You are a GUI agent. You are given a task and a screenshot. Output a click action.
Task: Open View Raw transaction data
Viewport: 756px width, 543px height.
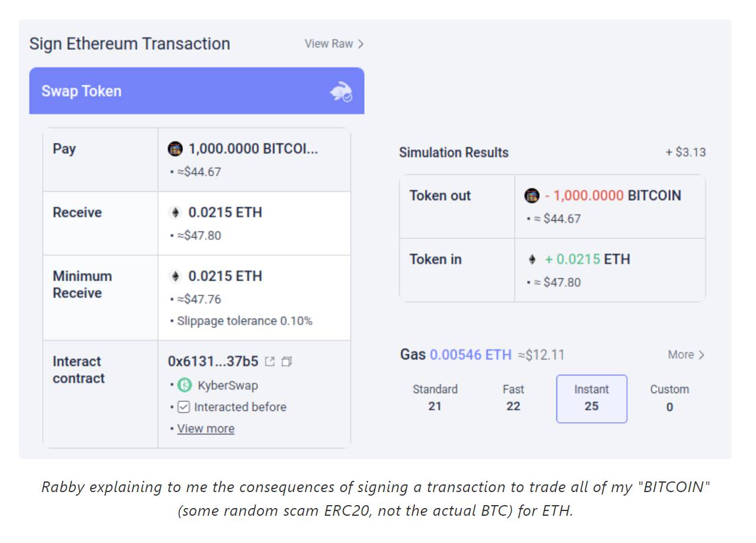(334, 44)
